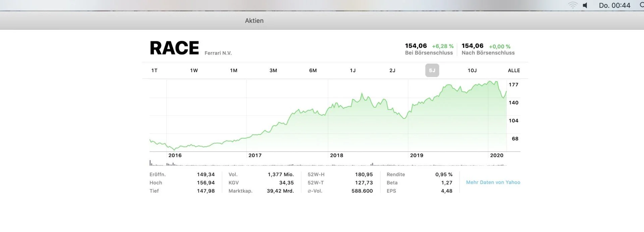Click the +6,28 % closing change value

pos(443,46)
